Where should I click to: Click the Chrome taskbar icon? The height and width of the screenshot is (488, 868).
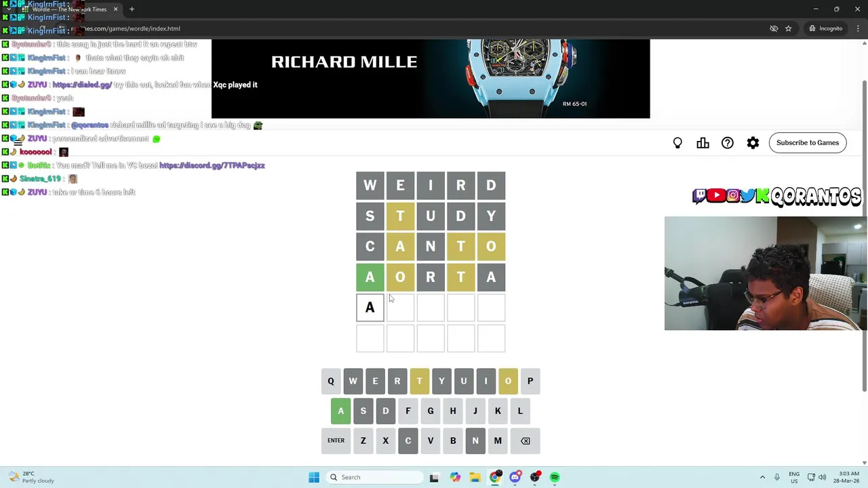[x=495, y=477]
